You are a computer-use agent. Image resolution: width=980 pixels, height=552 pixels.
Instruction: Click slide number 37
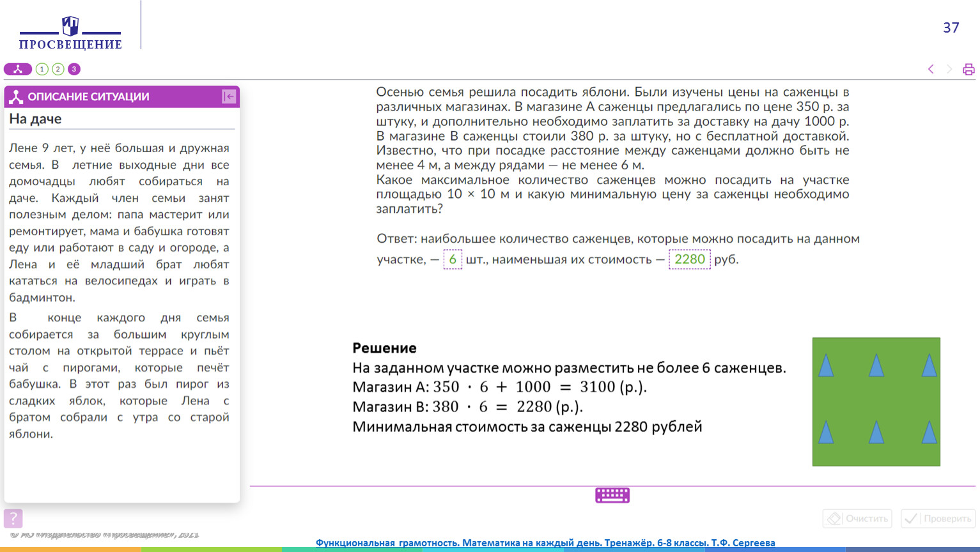pos(951,27)
